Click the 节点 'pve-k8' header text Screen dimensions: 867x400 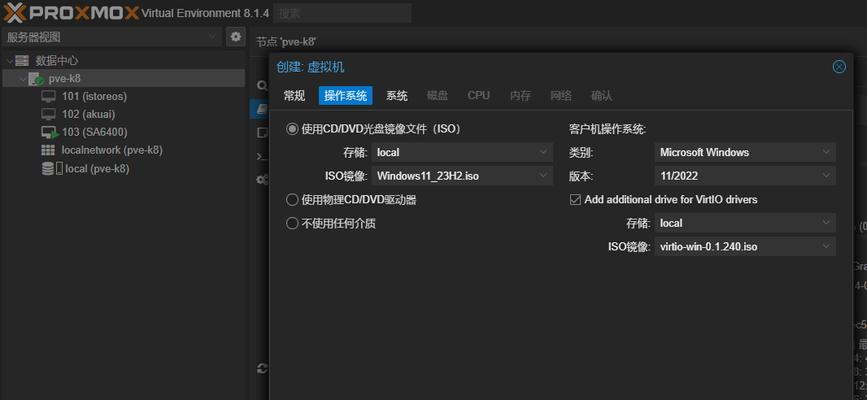click(x=286, y=42)
